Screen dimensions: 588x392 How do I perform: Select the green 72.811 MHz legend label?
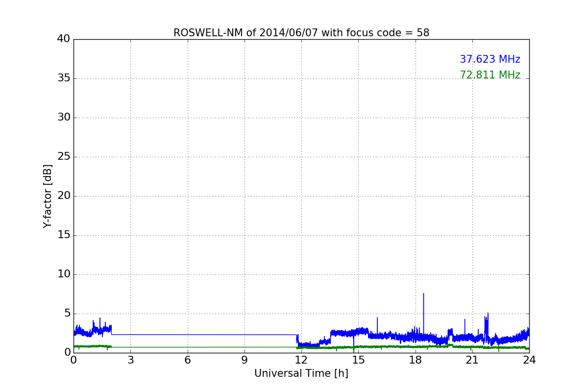point(490,75)
